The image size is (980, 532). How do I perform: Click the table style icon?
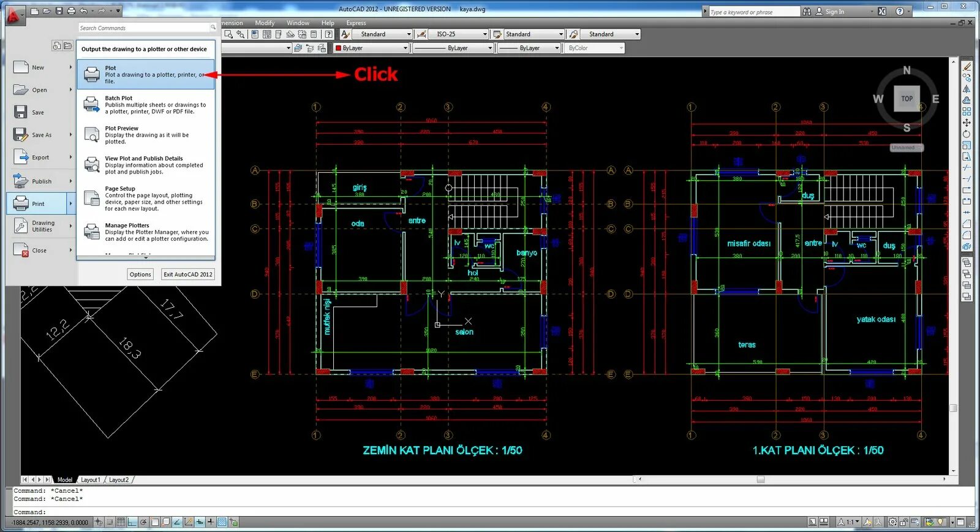(497, 34)
